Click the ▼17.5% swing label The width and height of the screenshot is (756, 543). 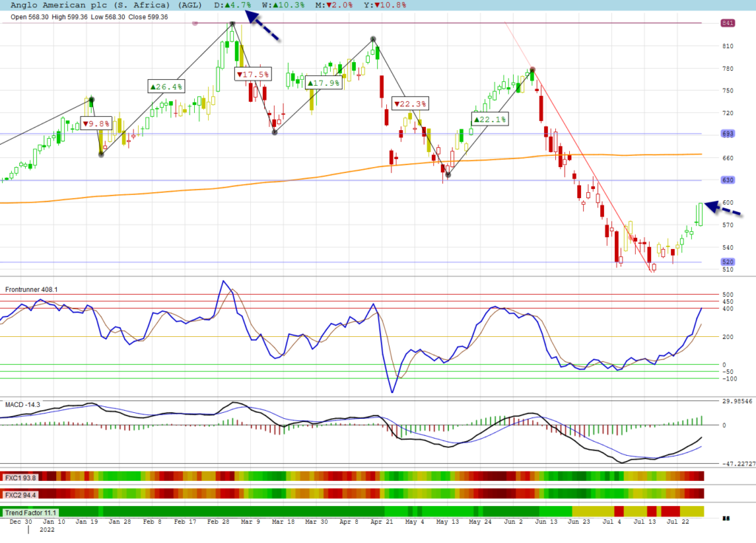pos(253,75)
